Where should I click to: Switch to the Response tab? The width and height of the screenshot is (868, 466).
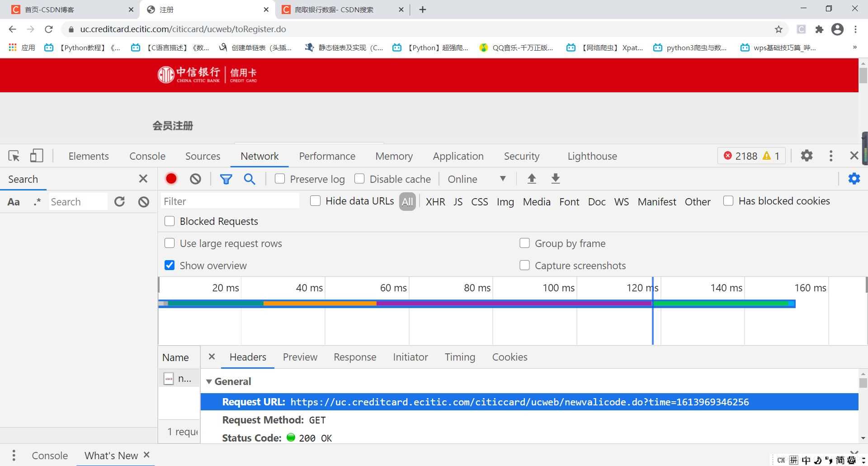[355, 357]
